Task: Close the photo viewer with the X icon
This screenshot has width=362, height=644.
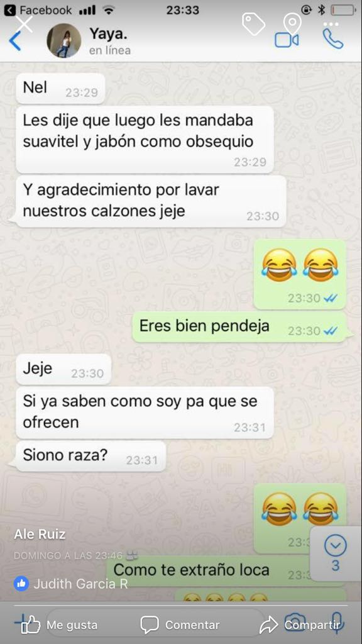Action: [x=25, y=24]
